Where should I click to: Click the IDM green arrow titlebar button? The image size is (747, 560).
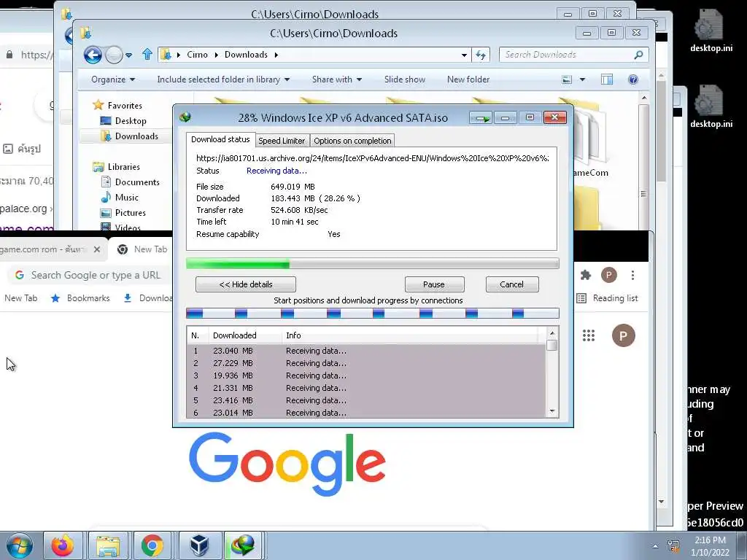coord(481,117)
